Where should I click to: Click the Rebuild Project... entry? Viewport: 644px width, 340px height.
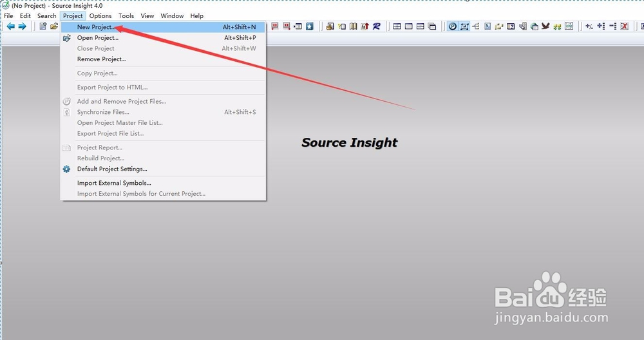pyautogui.click(x=163, y=158)
